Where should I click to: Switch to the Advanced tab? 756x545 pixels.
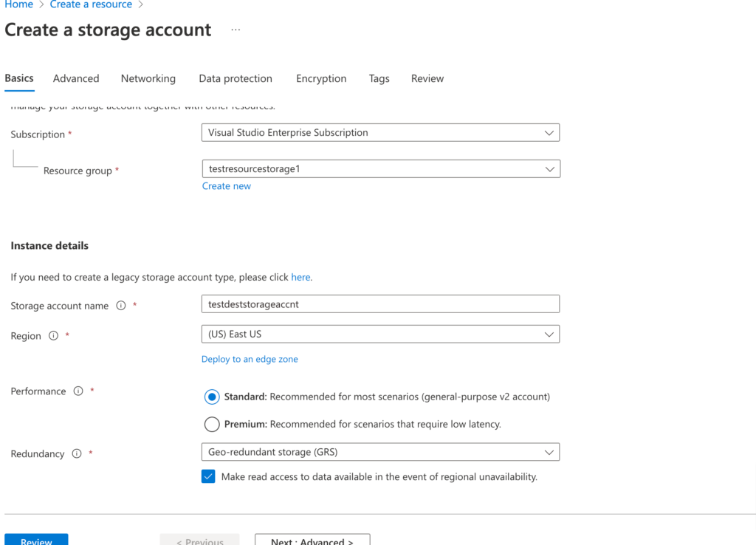76,78
